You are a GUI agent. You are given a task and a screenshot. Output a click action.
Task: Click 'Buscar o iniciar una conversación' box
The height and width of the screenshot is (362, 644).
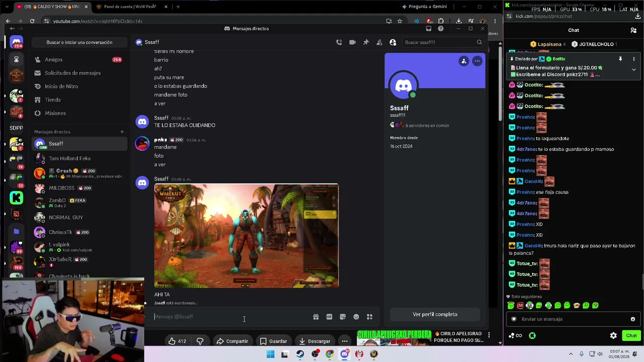pos(79,42)
